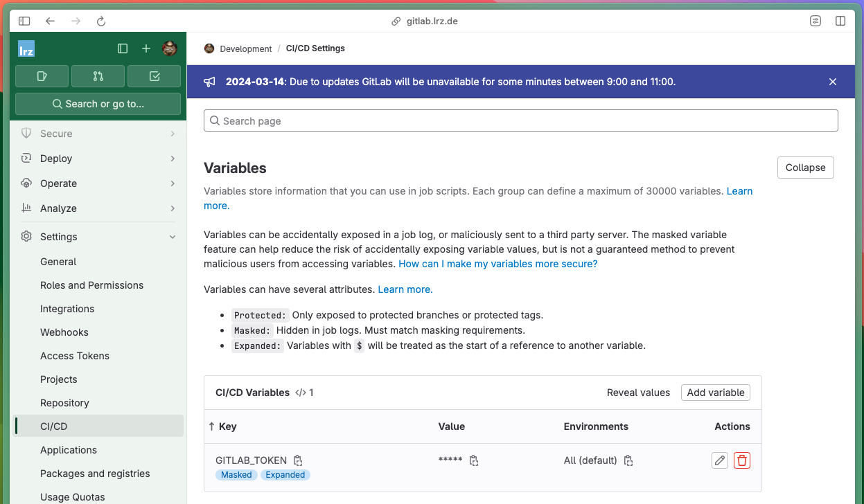Go back in browser history
The height and width of the screenshot is (504, 864).
point(50,21)
